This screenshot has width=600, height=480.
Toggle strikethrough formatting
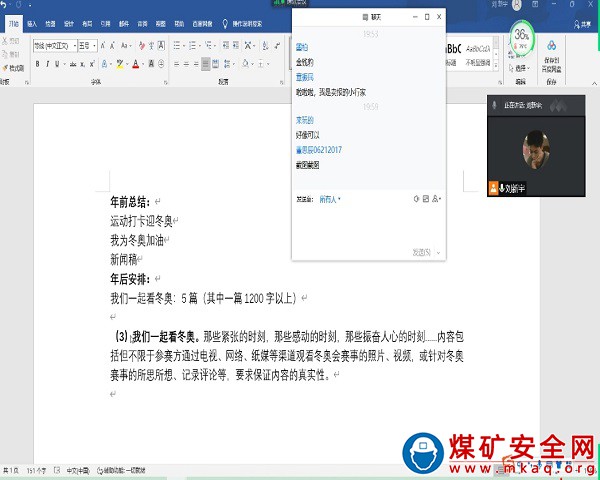pos(73,64)
